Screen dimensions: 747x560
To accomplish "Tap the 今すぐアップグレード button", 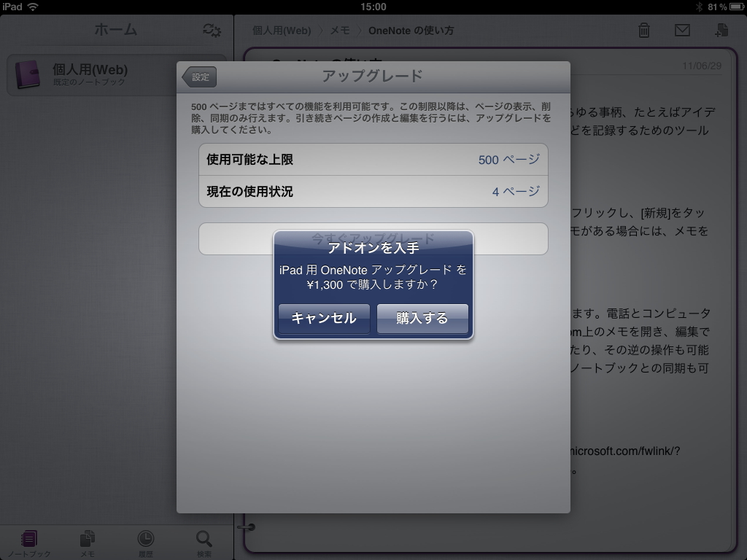I will (x=373, y=238).
